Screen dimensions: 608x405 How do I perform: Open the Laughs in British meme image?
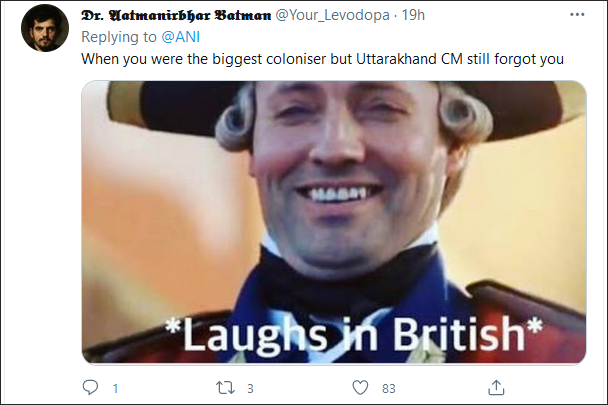coord(334,222)
